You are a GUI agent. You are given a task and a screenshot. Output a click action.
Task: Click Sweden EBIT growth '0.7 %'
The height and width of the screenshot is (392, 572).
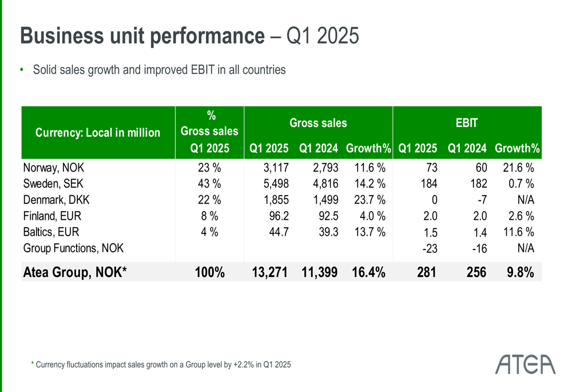[521, 184]
